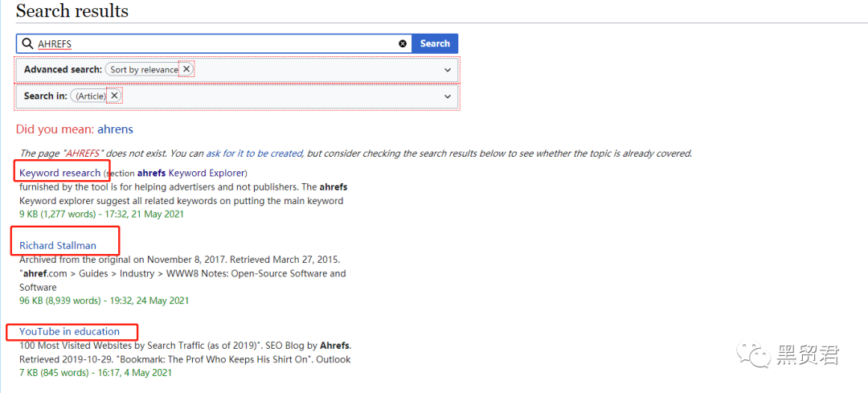Image resolution: width=868 pixels, height=393 pixels.
Task: Go to the "ahrefs Keyword Explorer" section link
Action: tap(191, 173)
